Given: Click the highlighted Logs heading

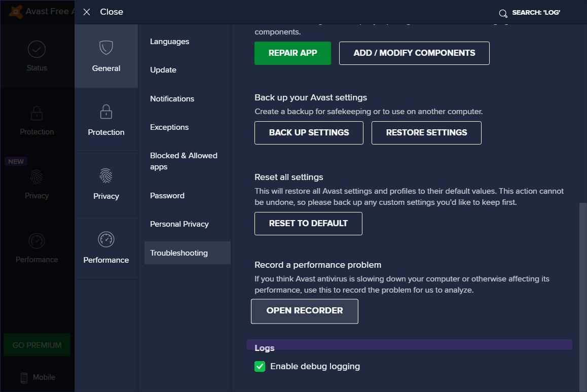Looking at the screenshot, I should click(x=264, y=348).
